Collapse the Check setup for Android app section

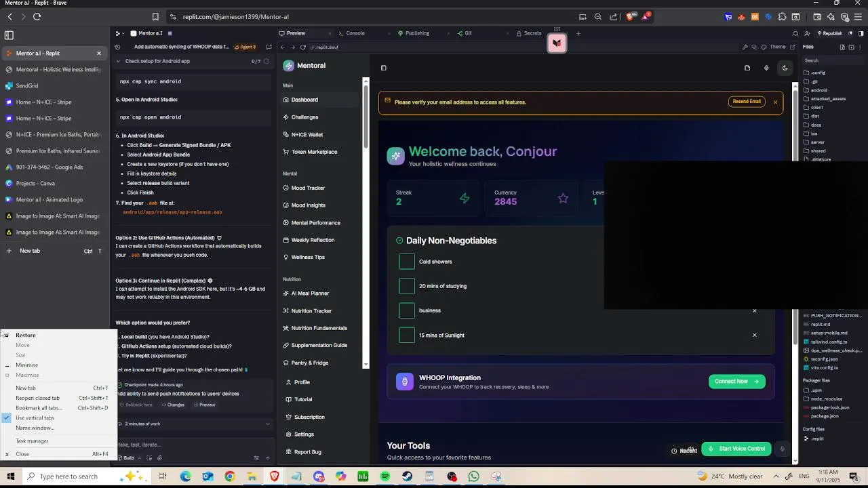[117, 61]
